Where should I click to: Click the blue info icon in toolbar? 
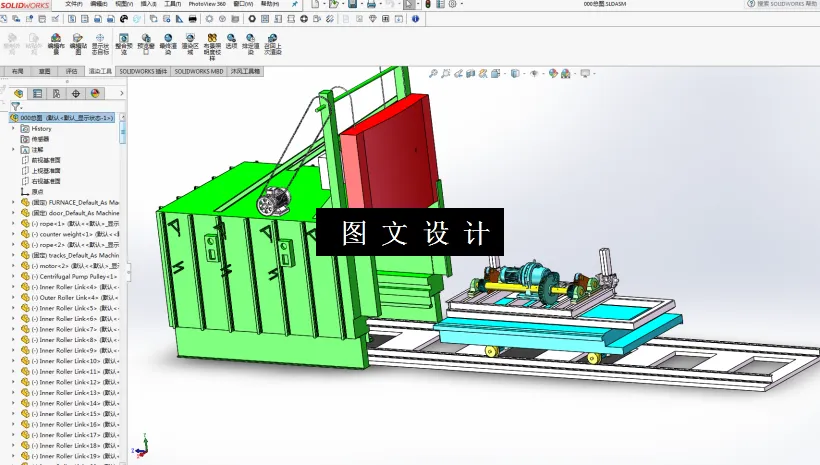click(415, 19)
